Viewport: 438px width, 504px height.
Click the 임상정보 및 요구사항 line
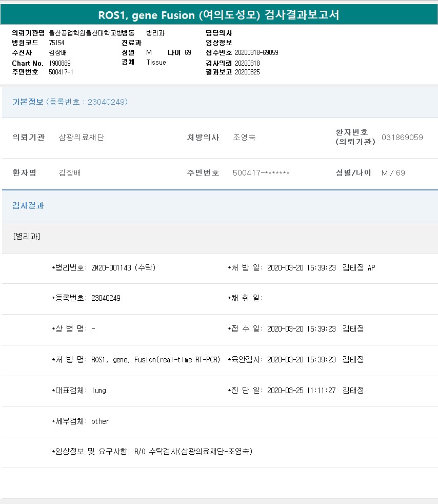(x=152, y=452)
